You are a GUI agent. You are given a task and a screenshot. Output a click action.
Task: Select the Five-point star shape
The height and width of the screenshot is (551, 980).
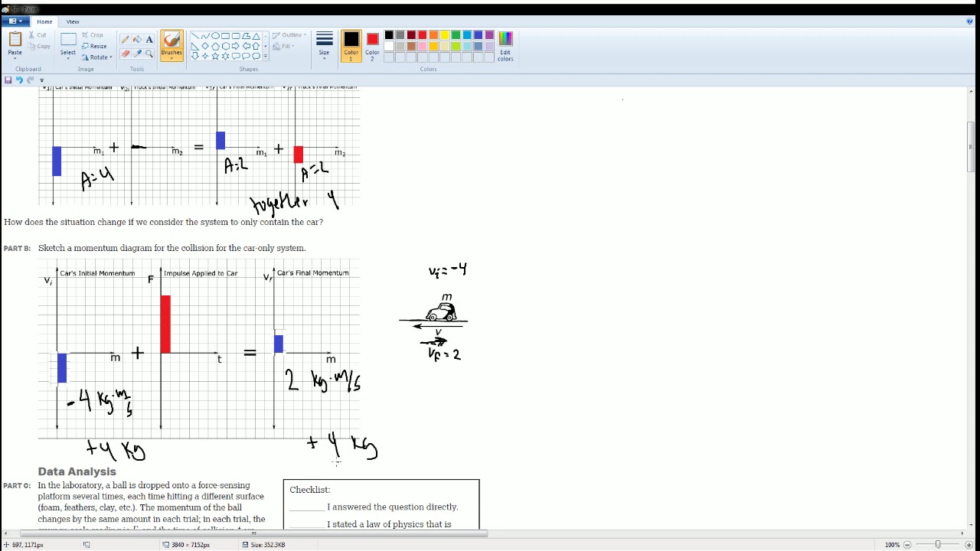tap(215, 56)
